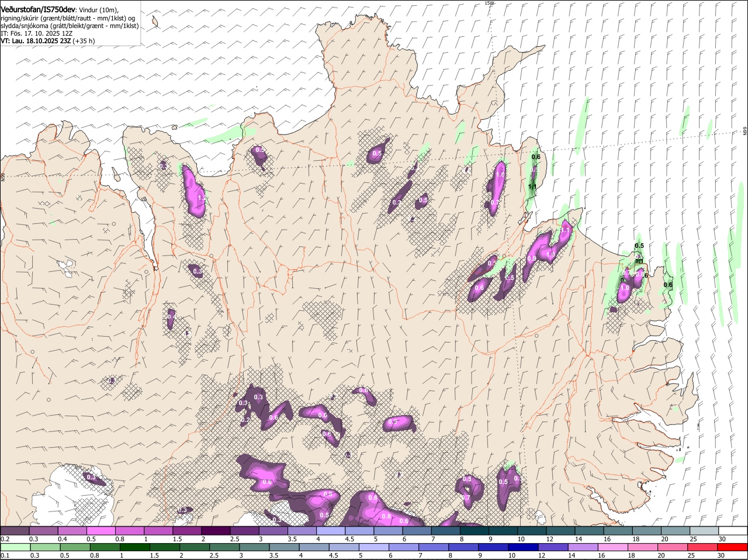748x560 pixels.
Task: Pick the lower legend swatch between 0.3 and 0.5
Action: pos(46,548)
